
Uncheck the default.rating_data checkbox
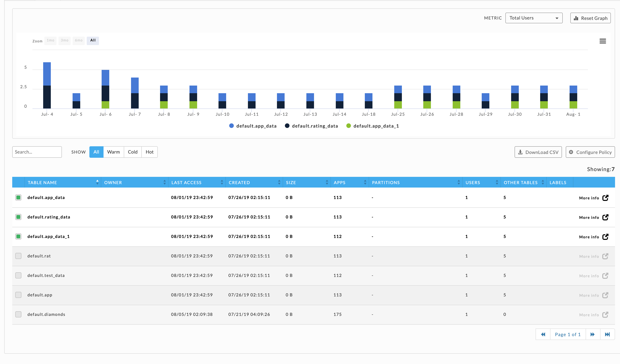[x=18, y=217]
